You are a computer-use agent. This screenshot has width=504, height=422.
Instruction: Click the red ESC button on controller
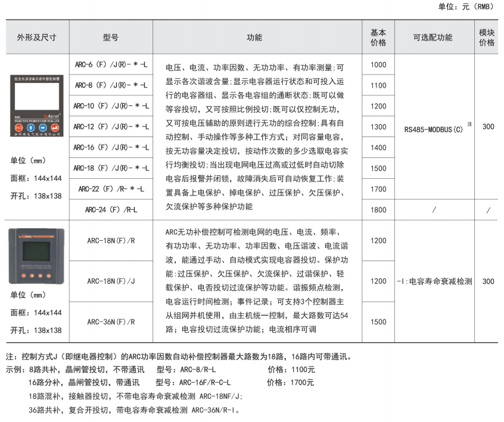tap(18, 128)
